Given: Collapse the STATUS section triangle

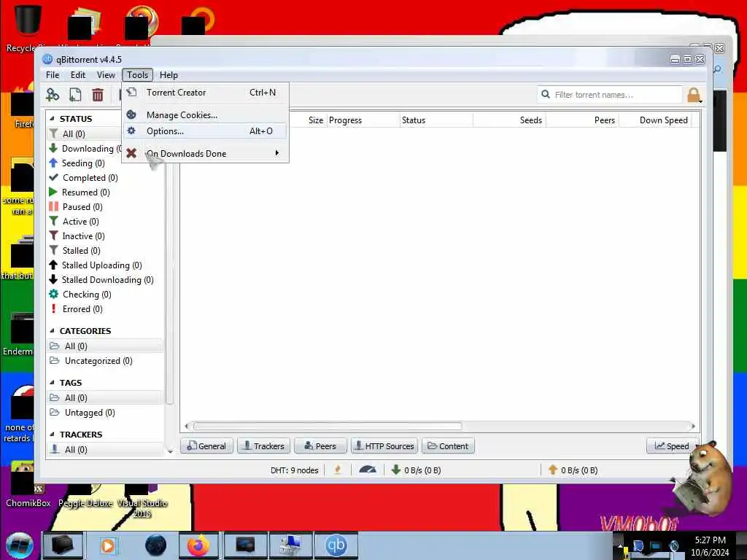Looking at the screenshot, I should tap(52, 119).
